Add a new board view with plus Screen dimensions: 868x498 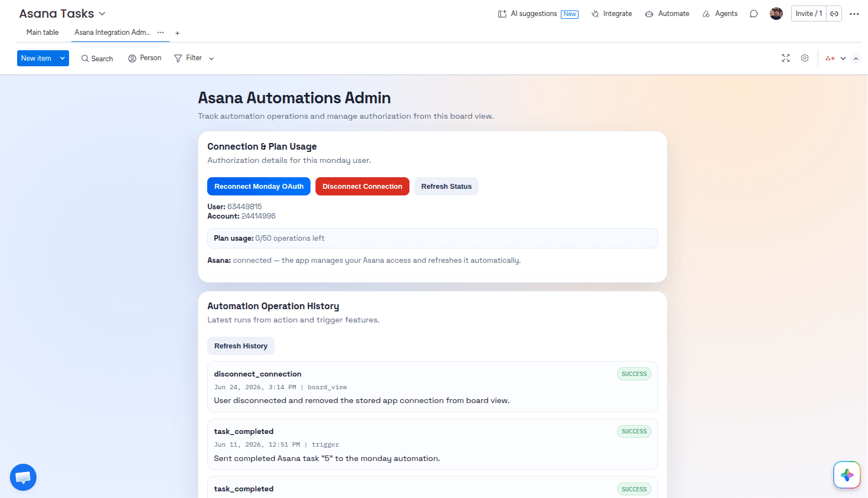[x=177, y=33]
